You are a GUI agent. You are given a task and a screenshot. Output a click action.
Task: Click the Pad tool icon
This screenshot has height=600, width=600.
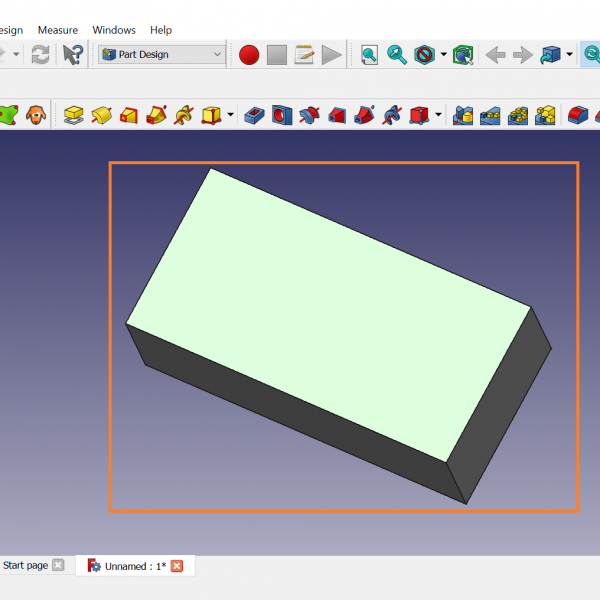click(73, 115)
